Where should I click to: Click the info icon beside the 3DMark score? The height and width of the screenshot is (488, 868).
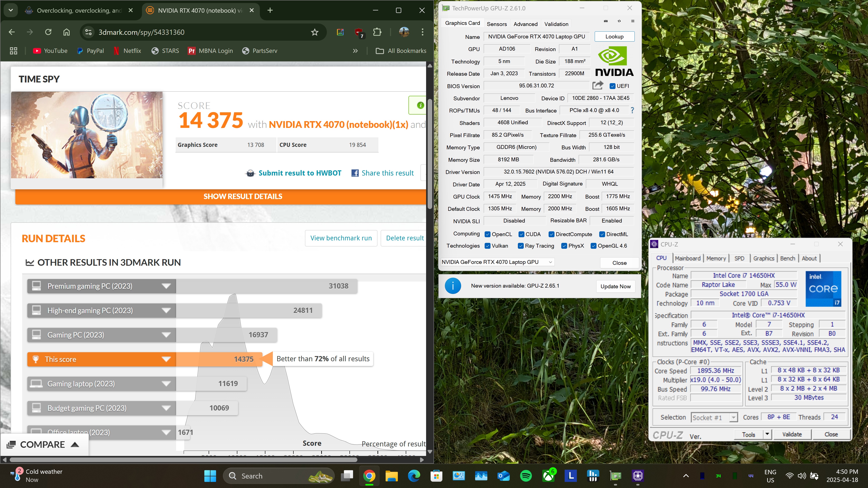pyautogui.click(x=420, y=106)
